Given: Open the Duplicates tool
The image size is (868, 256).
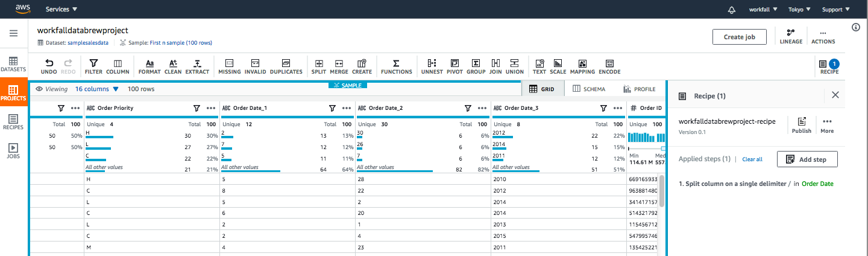Looking at the screenshot, I should point(286,66).
